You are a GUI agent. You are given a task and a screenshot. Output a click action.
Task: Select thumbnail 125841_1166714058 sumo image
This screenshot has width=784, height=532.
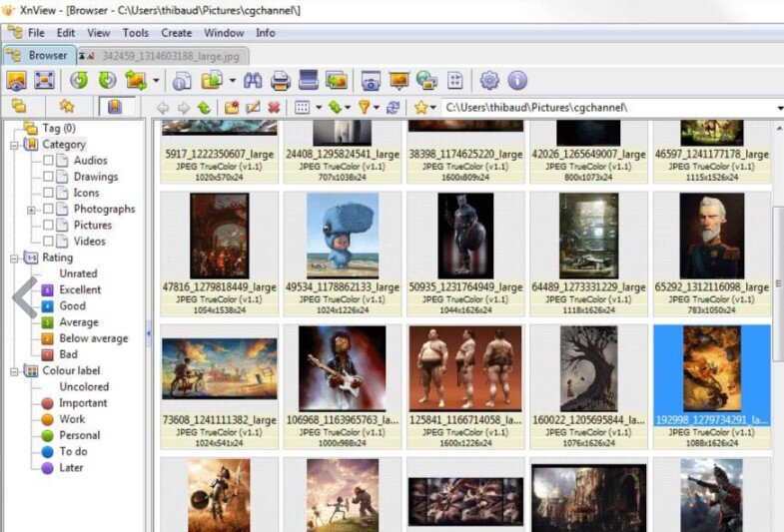[465, 386]
